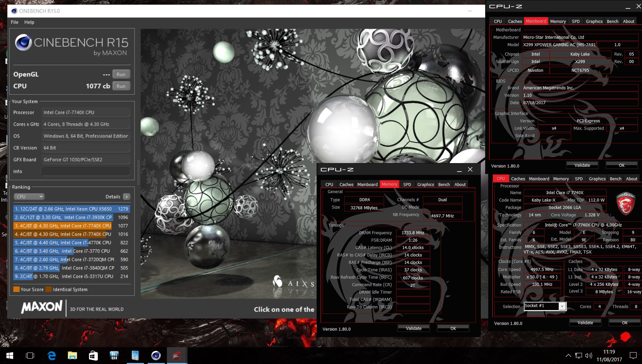Click Validate in Mainboard CPU-Z window
The width and height of the screenshot is (642, 364).
582,165
